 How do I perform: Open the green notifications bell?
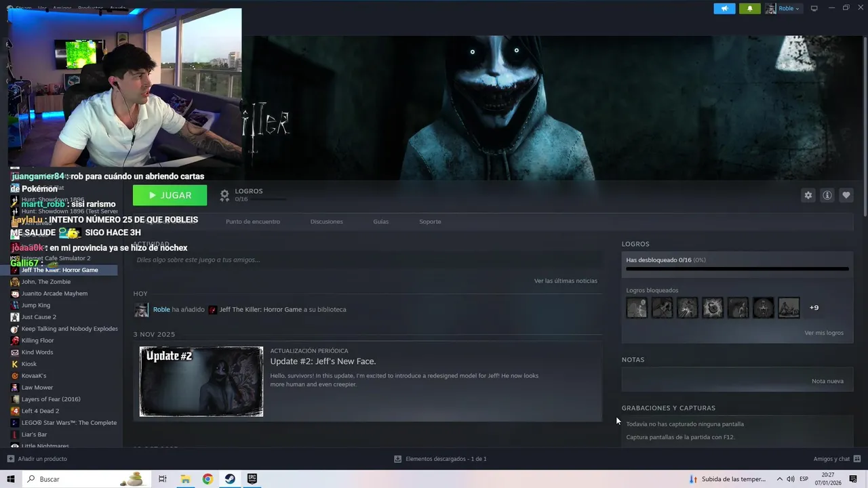click(x=749, y=8)
